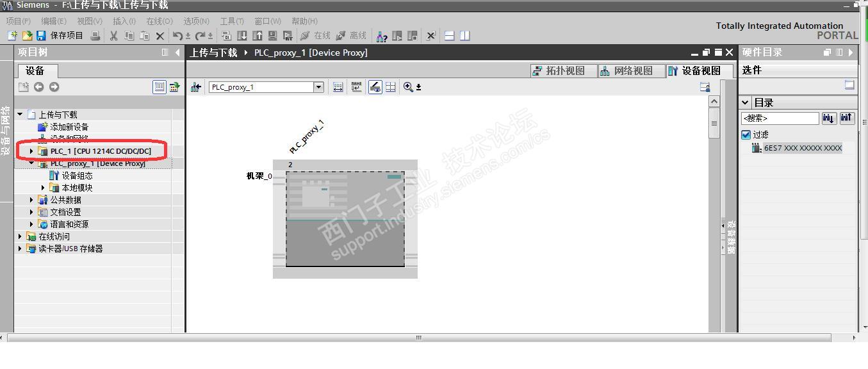Image resolution: width=868 pixels, height=369 pixels.
Task: Go online with the 在线 button
Action: click(316, 36)
